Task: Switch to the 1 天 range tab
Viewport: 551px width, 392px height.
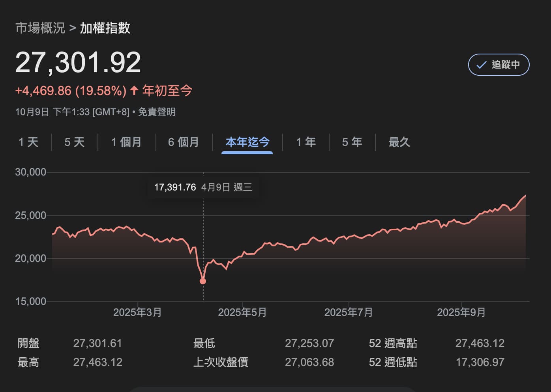Action: click(28, 142)
